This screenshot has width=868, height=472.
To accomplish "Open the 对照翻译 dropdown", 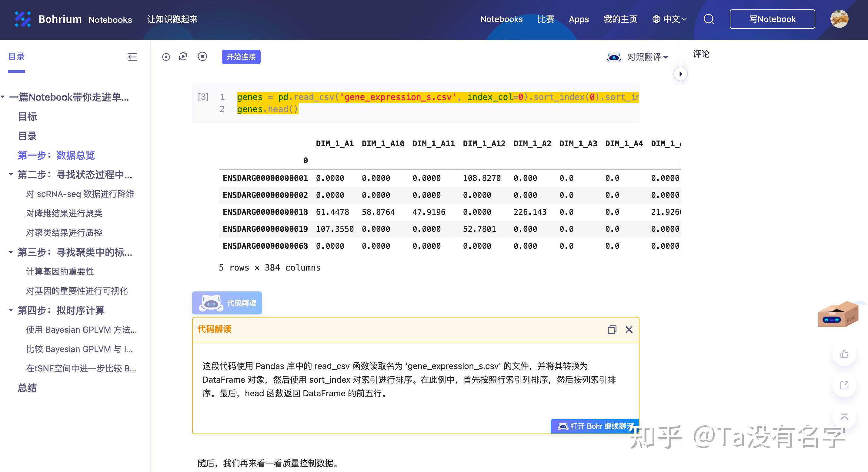I will [x=647, y=57].
